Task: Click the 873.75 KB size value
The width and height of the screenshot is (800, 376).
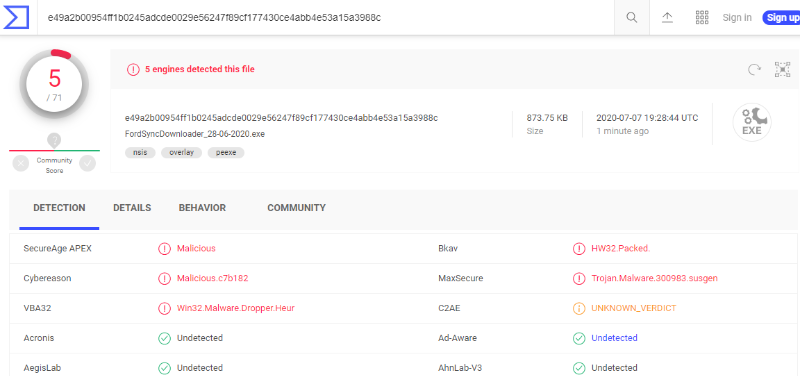Action: pos(547,118)
